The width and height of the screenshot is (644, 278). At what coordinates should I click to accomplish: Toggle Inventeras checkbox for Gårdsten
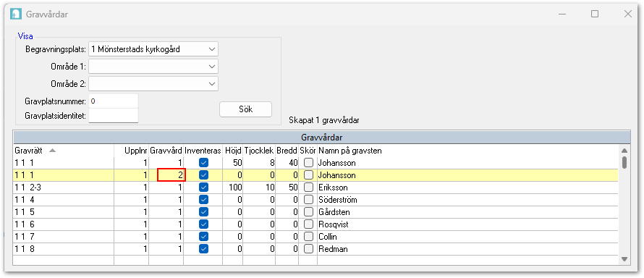[203, 212]
